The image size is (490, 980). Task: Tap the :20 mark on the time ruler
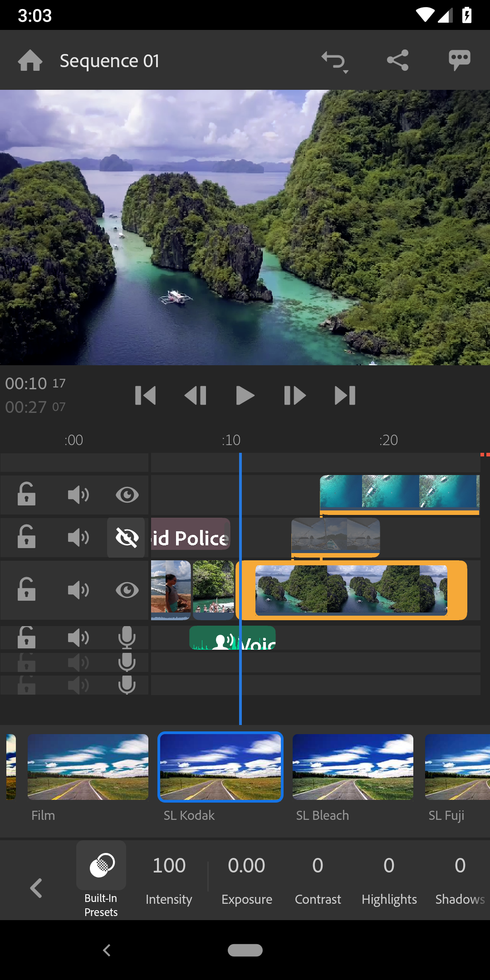coord(388,440)
